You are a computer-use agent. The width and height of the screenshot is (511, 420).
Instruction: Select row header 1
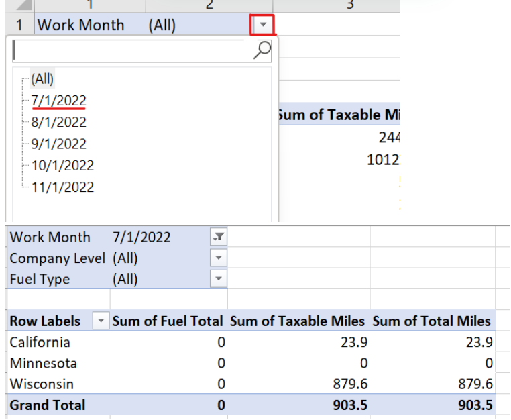coord(19,25)
